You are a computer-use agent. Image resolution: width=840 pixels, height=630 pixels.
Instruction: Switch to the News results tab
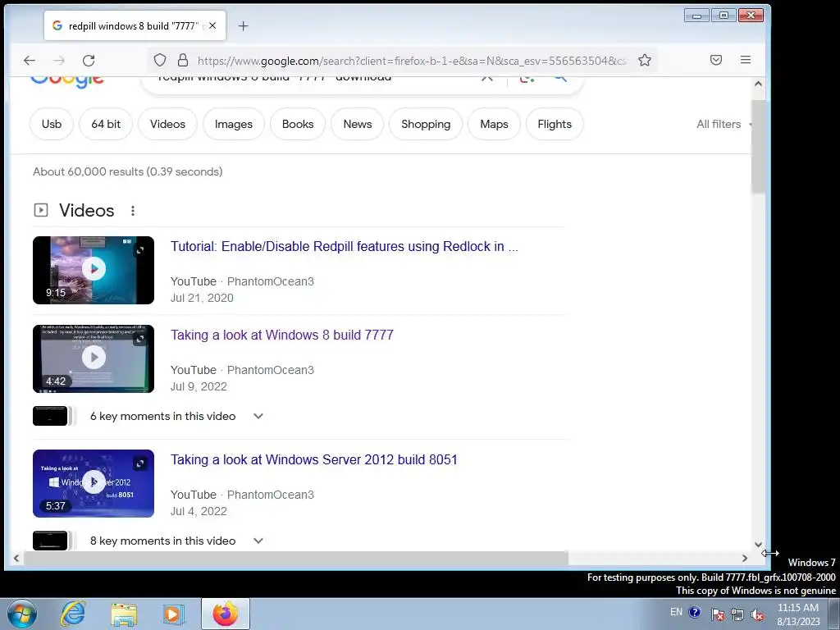(358, 124)
